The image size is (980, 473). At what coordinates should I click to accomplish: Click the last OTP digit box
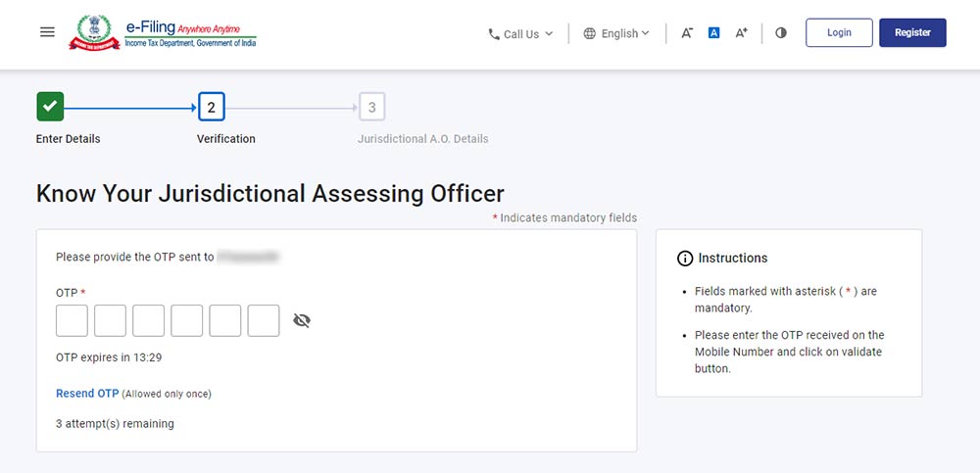(x=264, y=320)
